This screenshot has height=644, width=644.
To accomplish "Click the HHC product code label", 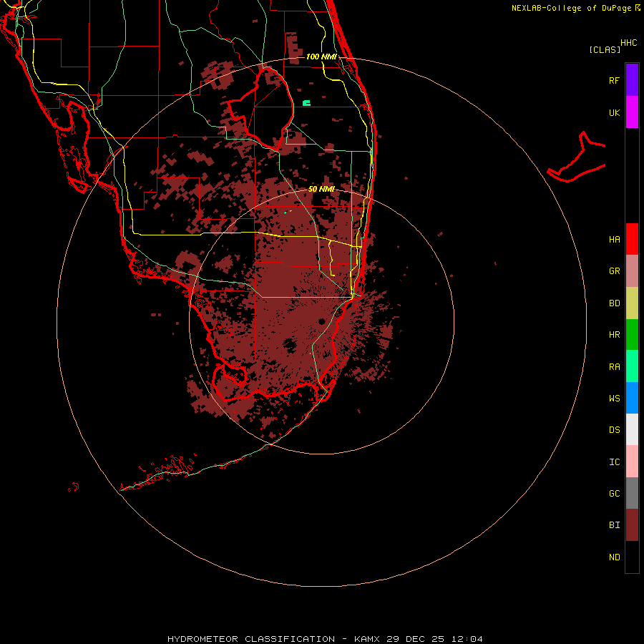I will coord(628,43).
